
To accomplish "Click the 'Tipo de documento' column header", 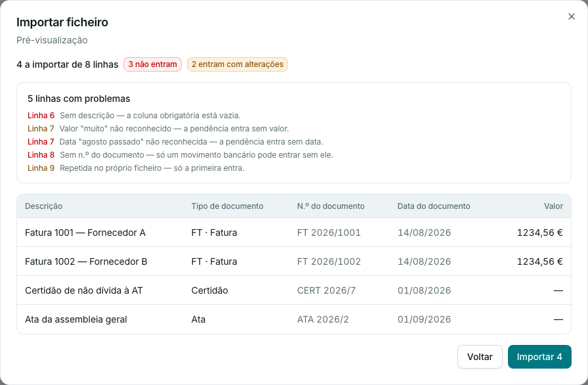I will tap(227, 206).
